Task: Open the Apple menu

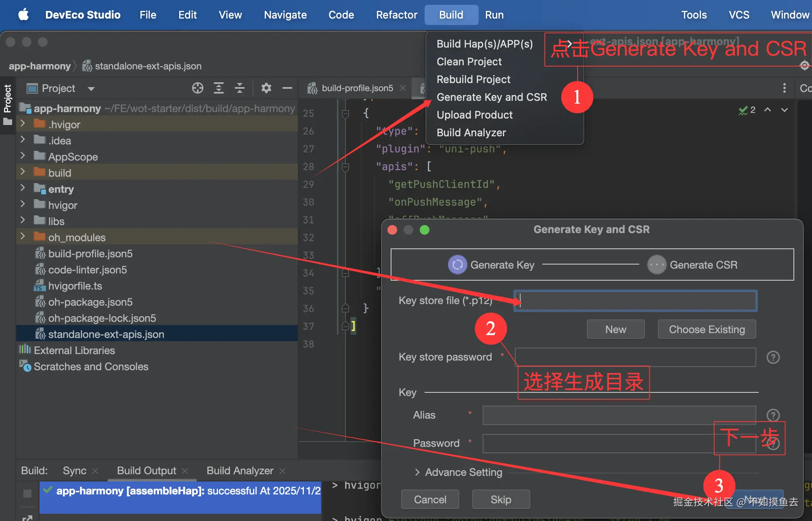Action: 24,15
